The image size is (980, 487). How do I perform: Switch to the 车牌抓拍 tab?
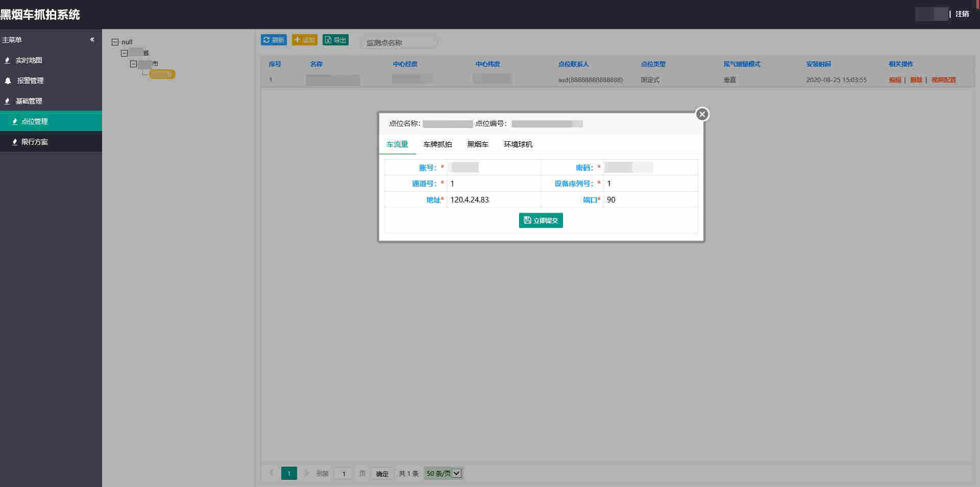point(437,144)
